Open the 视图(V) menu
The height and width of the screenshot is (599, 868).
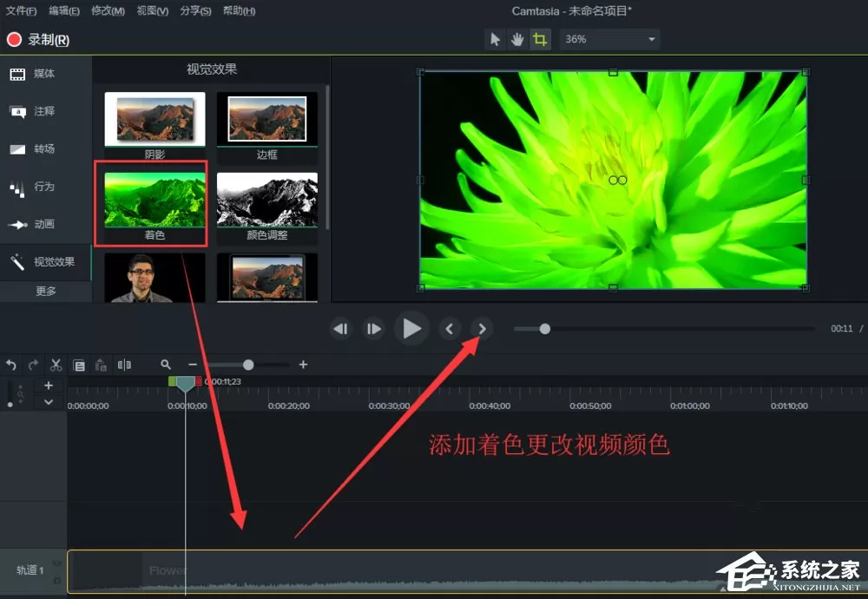coord(153,10)
